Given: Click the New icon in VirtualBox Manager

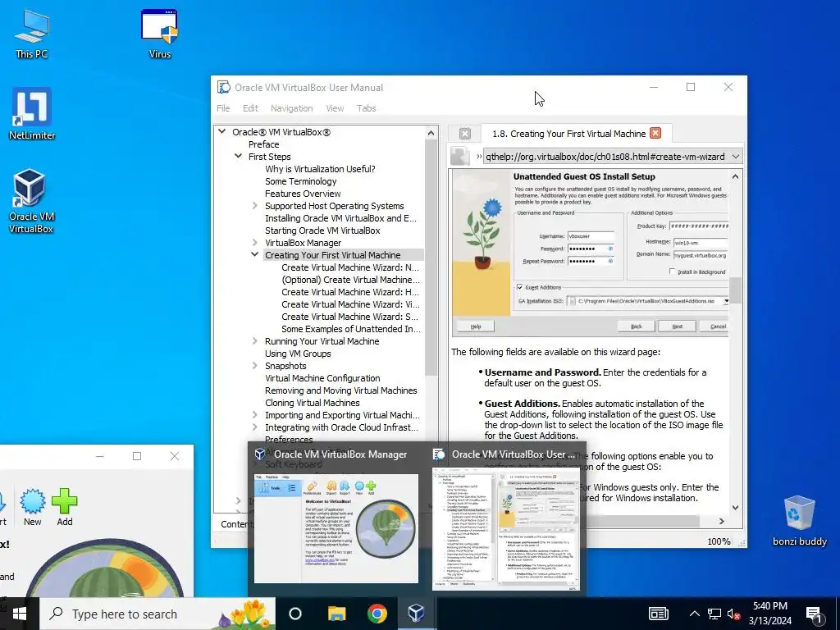Looking at the screenshot, I should pos(33,507).
